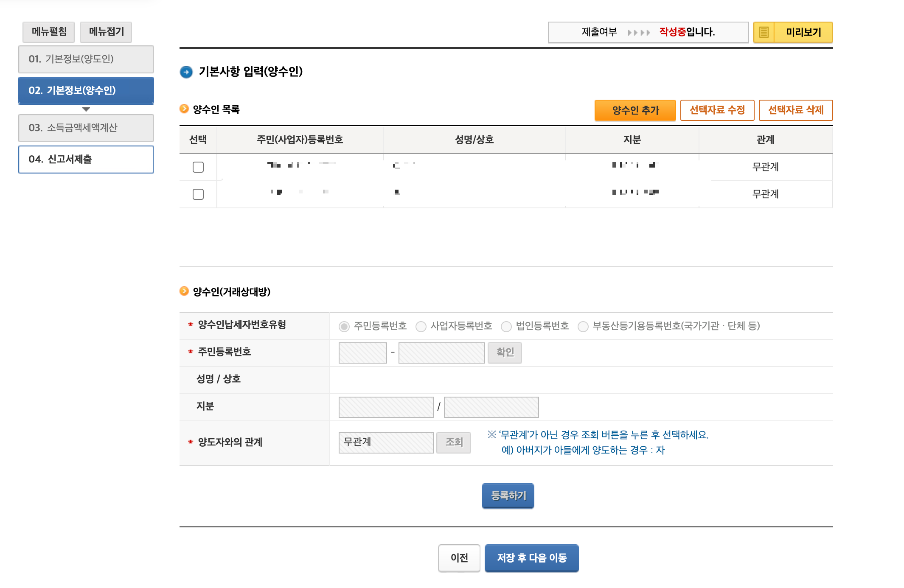904x588 pixels.
Task: Click the first 주민등록번호 input field
Action: point(363,353)
